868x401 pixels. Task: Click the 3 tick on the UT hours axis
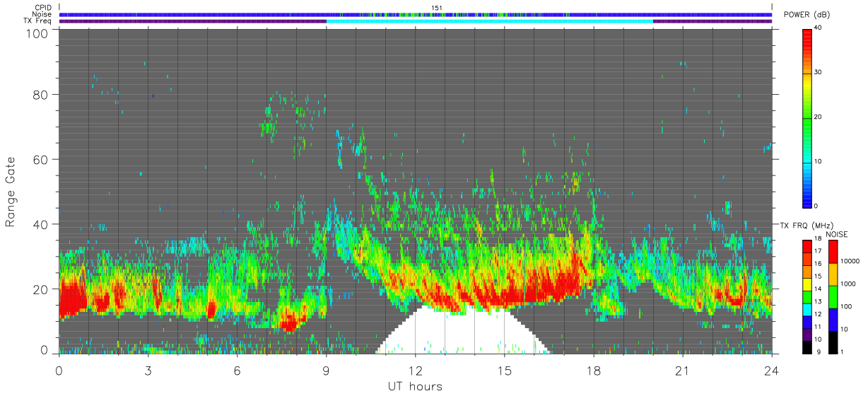[148, 370]
